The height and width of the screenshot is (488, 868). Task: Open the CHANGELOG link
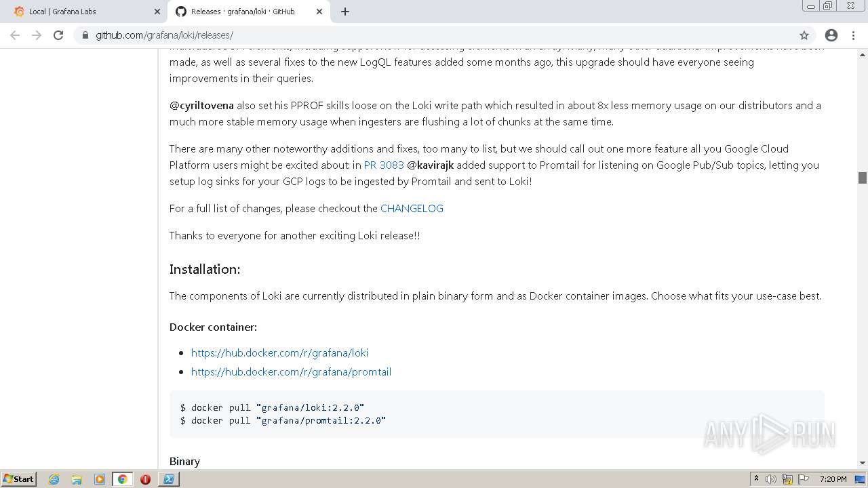pos(412,208)
